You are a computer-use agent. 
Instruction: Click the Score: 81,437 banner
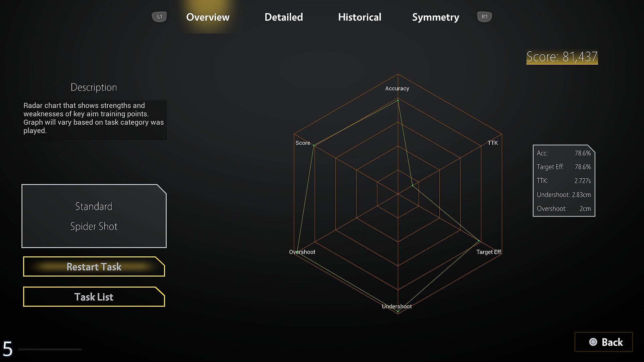[x=562, y=57]
